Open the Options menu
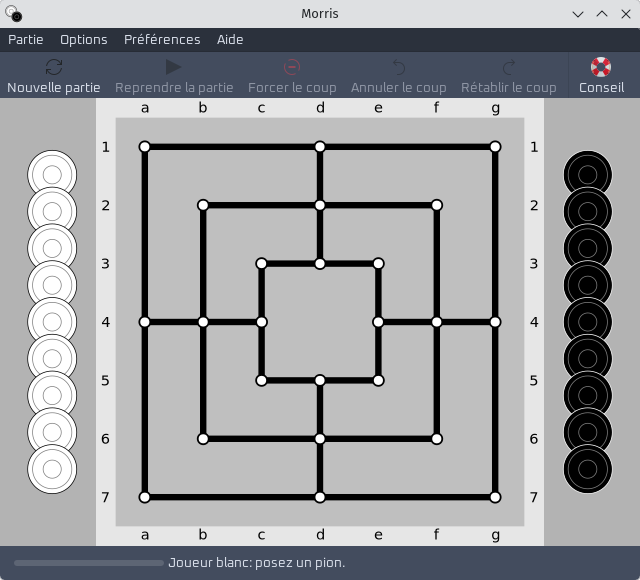 (x=84, y=40)
